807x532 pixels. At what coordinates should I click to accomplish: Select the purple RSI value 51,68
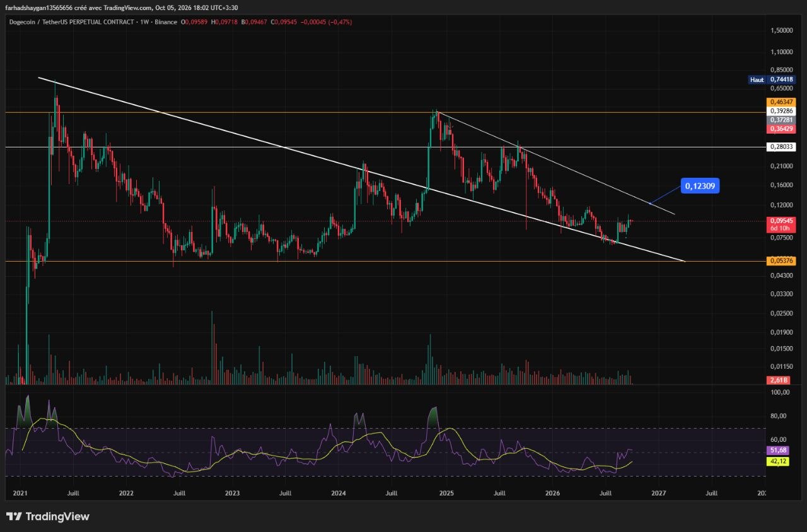click(x=777, y=450)
